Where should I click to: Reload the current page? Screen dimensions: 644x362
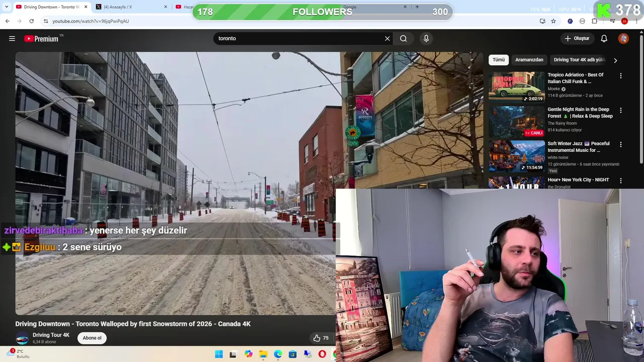[x=31, y=21]
